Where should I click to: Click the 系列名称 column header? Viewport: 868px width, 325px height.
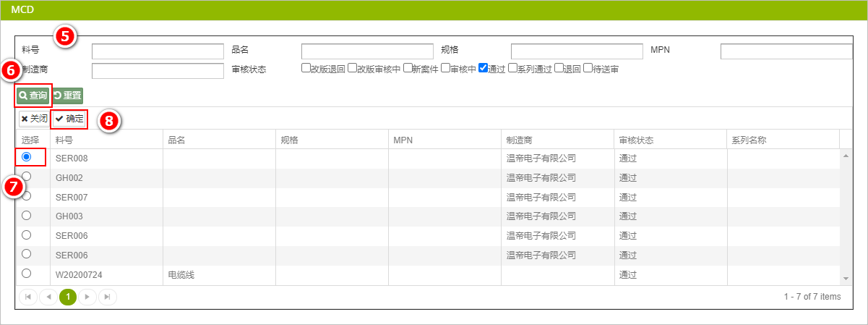click(x=783, y=140)
